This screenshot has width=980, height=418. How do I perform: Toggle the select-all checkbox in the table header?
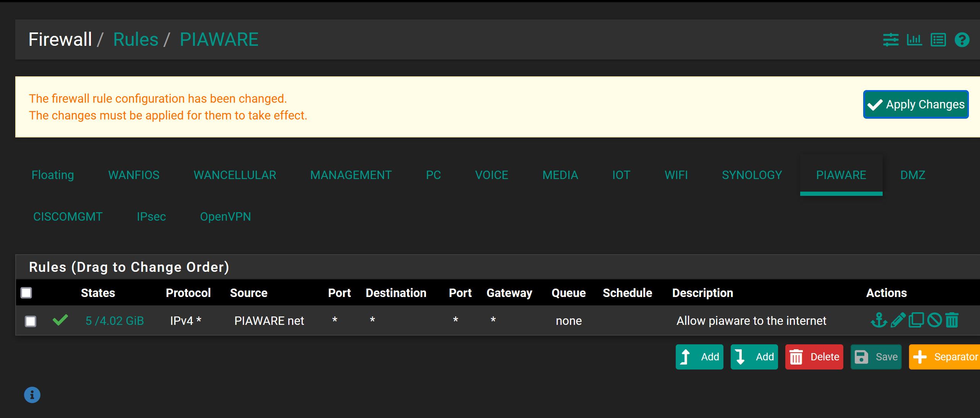click(x=26, y=293)
